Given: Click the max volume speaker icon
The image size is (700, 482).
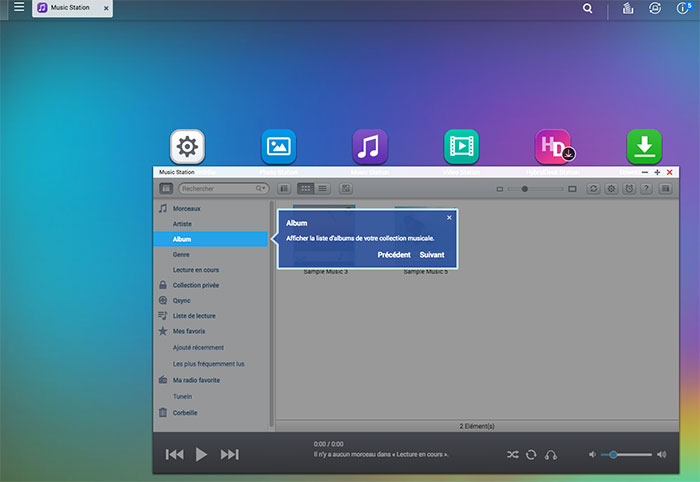Looking at the screenshot, I should tap(662, 454).
